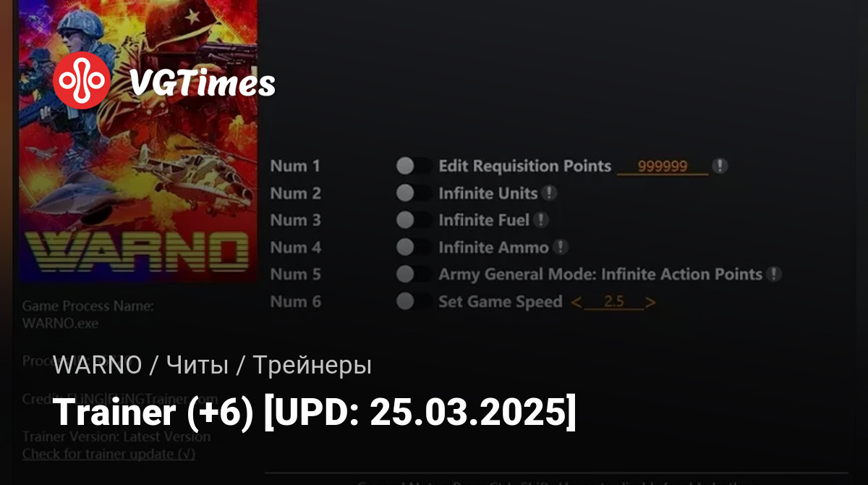This screenshot has width=868, height=485.
Task: Enable the Infinite Fuel toggle
Action: 414,220
